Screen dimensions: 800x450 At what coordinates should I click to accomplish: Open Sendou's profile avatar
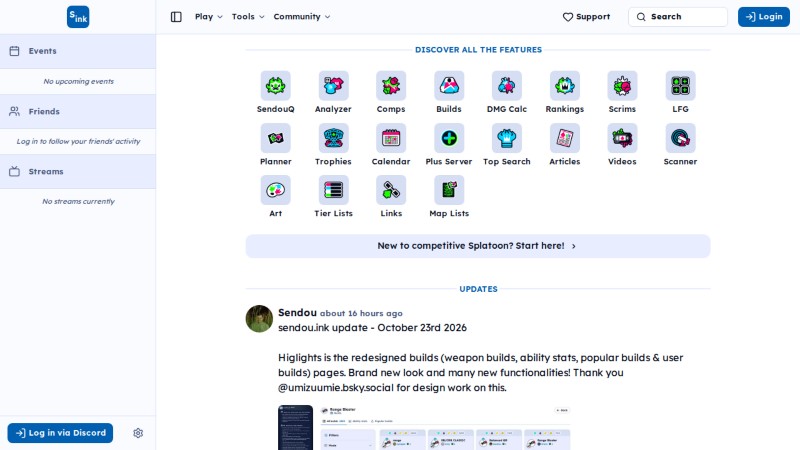pyautogui.click(x=259, y=319)
